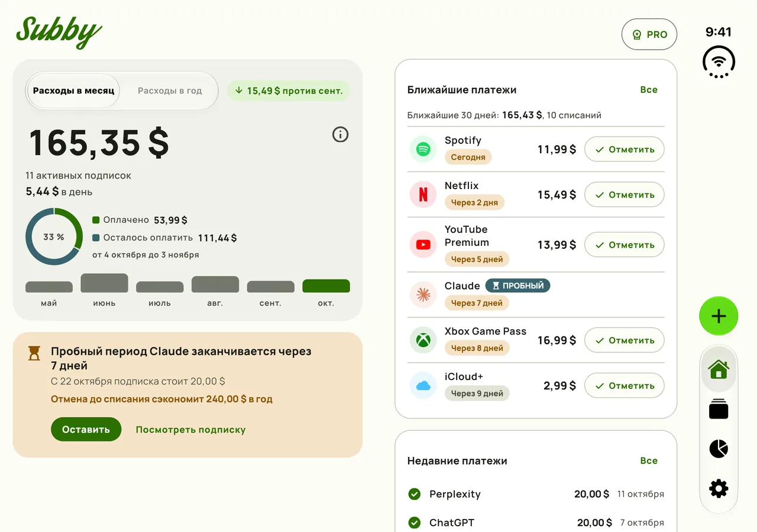Click the info icon beside monthly total

tap(340, 135)
